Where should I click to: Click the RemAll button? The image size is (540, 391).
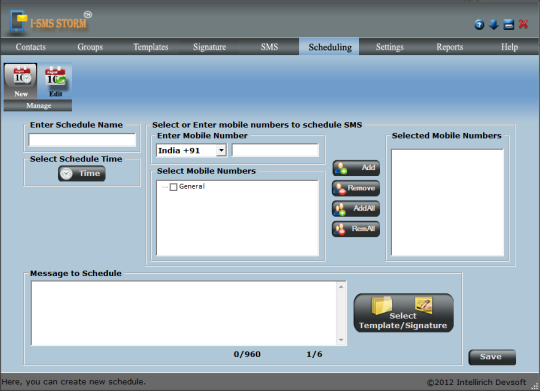coord(356,229)
